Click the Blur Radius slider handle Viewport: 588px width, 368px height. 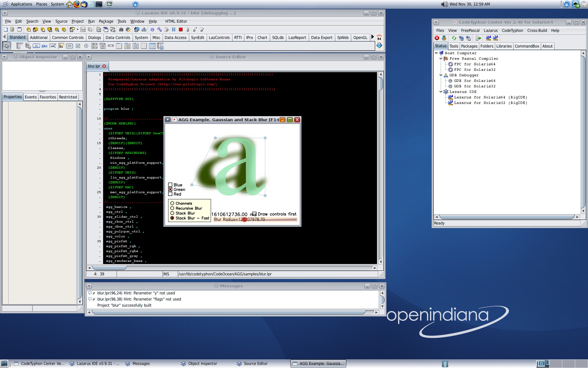tap(245, 220)
